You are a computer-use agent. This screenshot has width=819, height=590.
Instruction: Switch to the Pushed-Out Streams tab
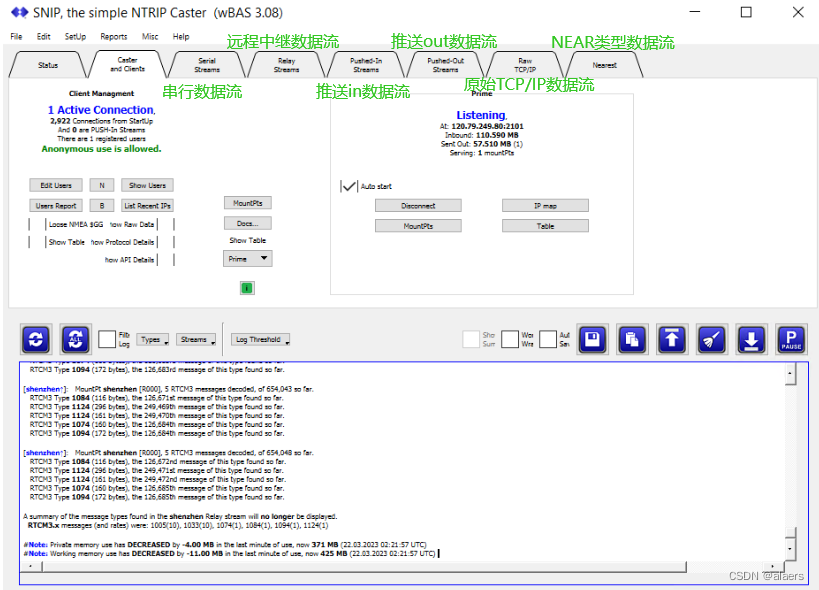click(x=445, y=65)
